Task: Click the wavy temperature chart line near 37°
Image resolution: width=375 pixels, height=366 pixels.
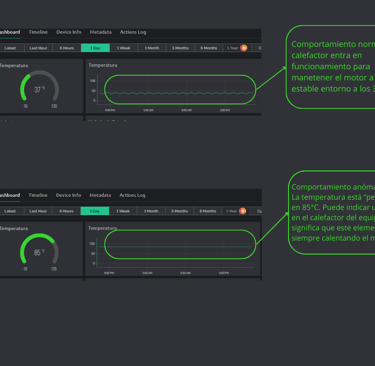Action: [x=176, y=93]
